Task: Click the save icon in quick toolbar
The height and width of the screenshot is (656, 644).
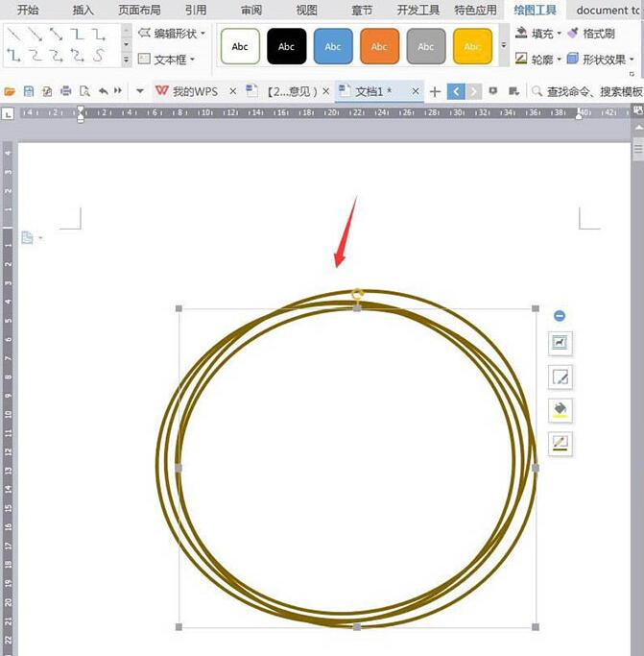Action: pos(29,92)
